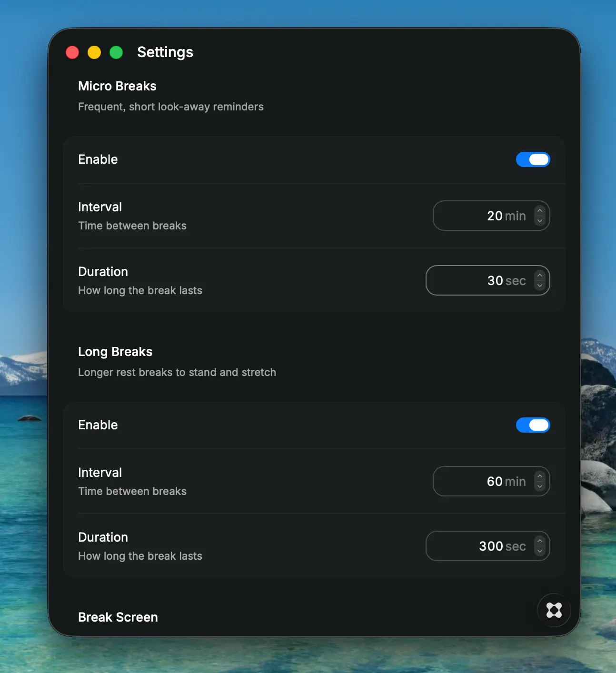The height and width of the screenshot is (673, 616).
Task: Click the 20 min interval field
Action: [x=491, y=216]
